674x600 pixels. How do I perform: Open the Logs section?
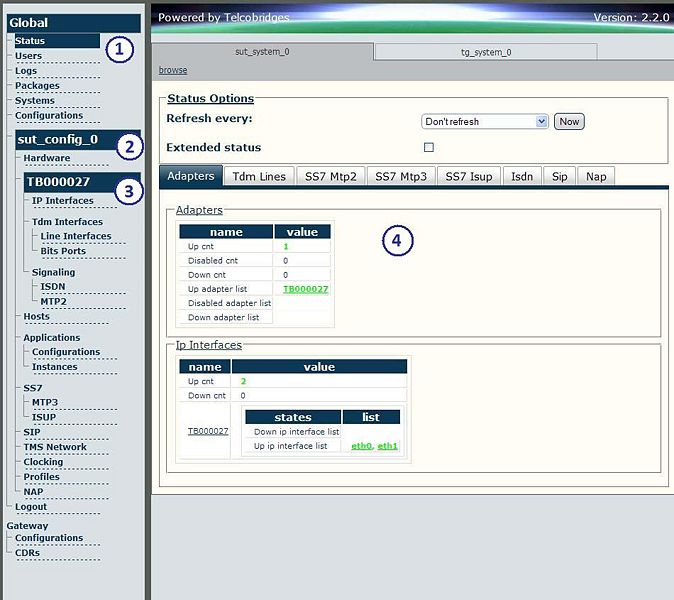point(26,71)
